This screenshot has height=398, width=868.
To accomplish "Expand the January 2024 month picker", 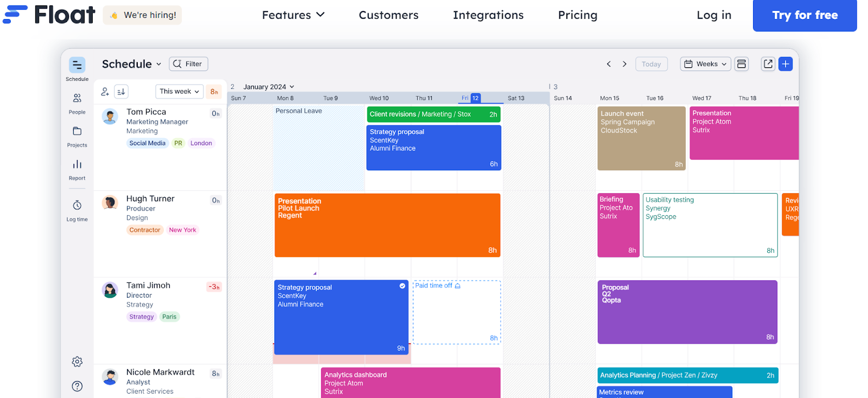I will (269, 87).
